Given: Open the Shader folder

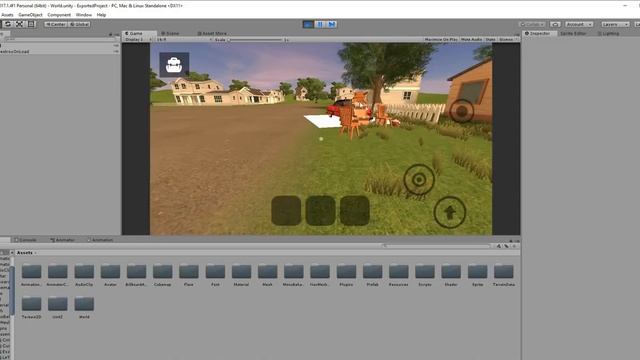Looking at the screenshot, I should coord(451,275).
